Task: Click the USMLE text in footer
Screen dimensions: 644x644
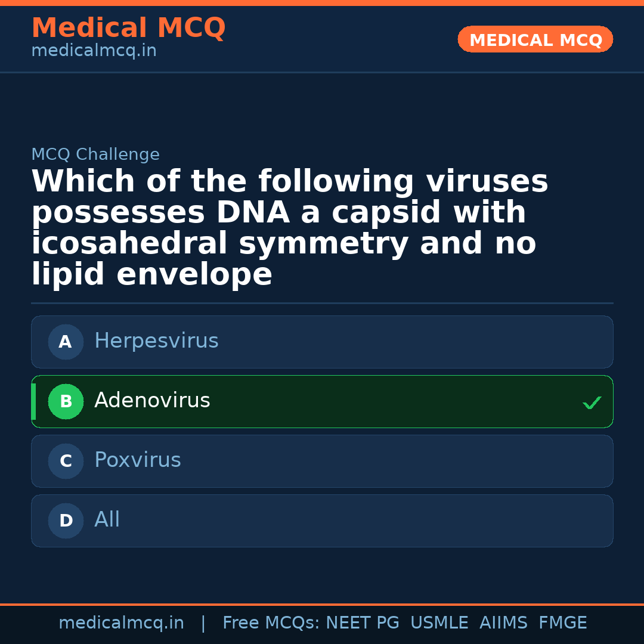Action: point(439,623)
